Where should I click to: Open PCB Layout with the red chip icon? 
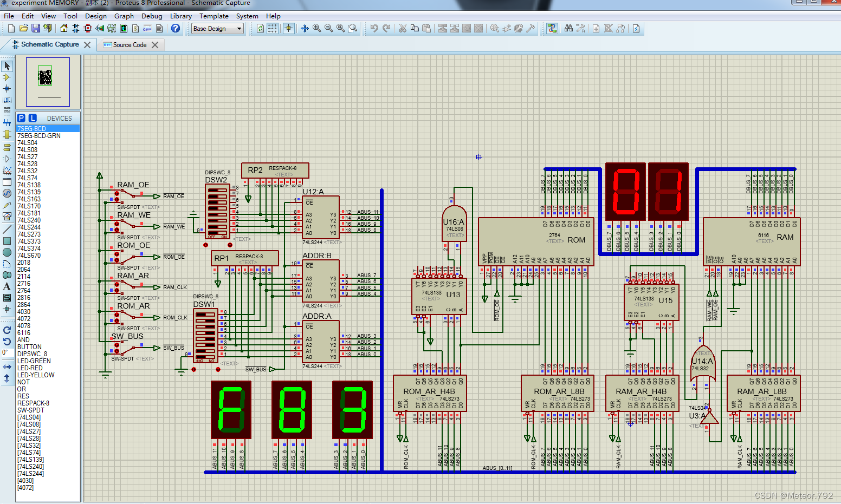click(x=88, y=28)
